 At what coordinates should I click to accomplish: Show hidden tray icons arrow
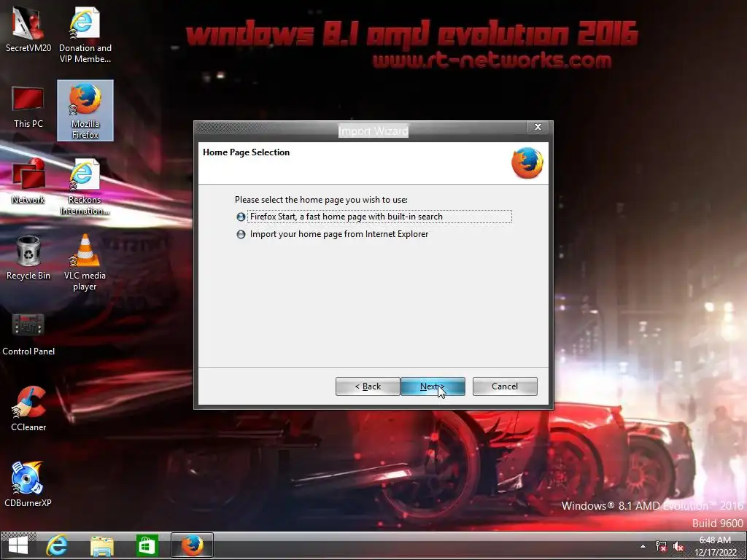(643, 546)
